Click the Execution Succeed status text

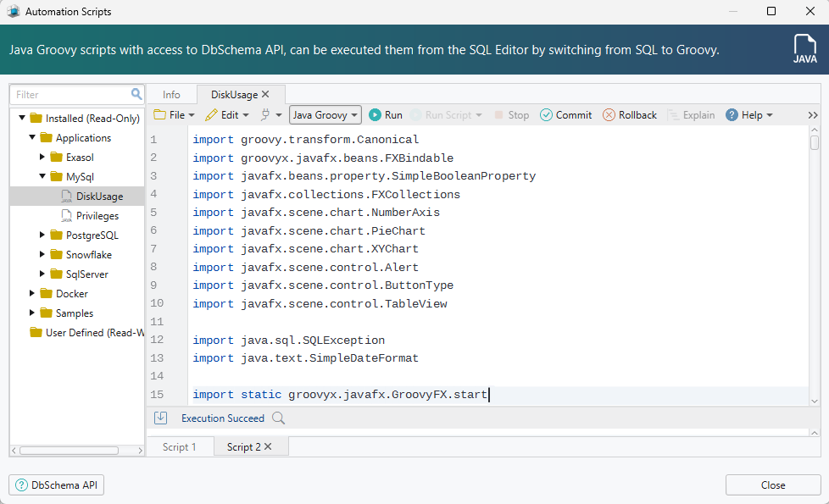coord(223,418)
